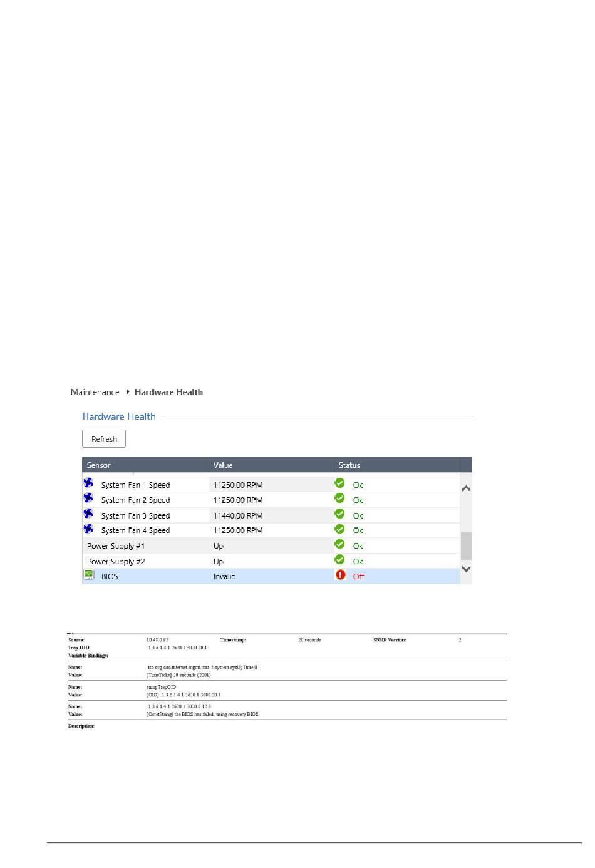Screen dimensions: 595x868
Task: Click green check icon for System Fan 1
Action: click(339, 483)
